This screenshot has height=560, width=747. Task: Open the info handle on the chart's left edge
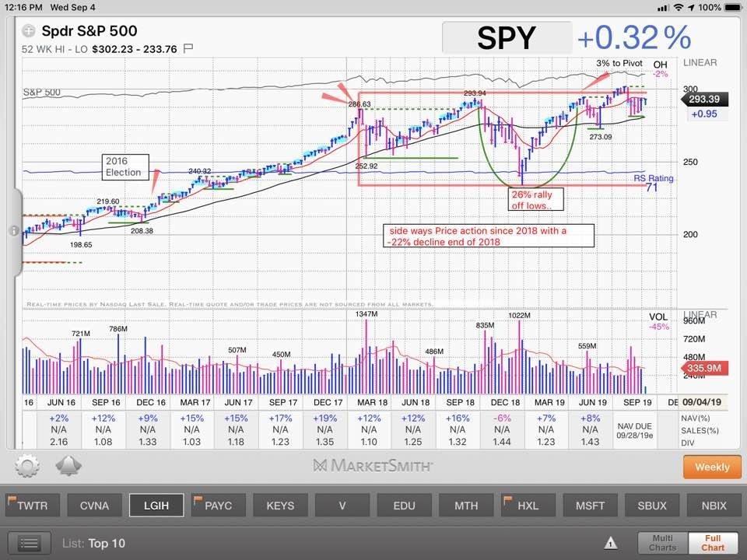point(14,231)
